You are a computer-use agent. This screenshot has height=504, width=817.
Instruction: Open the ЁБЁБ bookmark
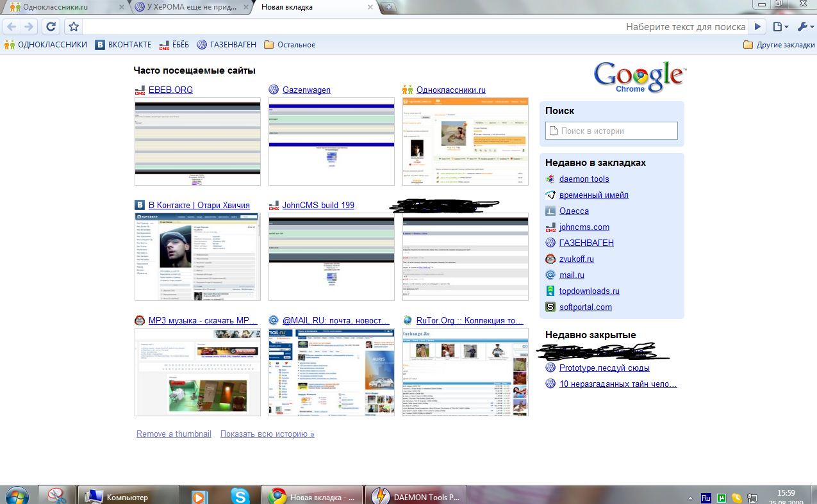pos(174,45)
